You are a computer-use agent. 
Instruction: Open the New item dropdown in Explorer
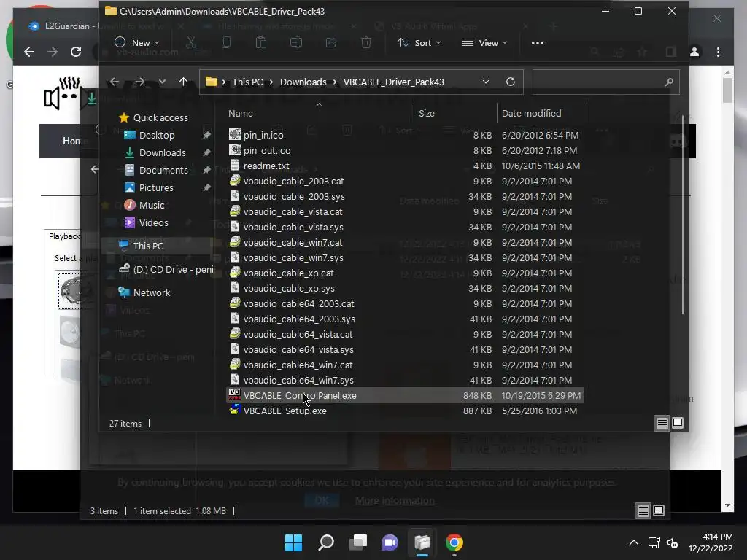(x=136, y=43)
